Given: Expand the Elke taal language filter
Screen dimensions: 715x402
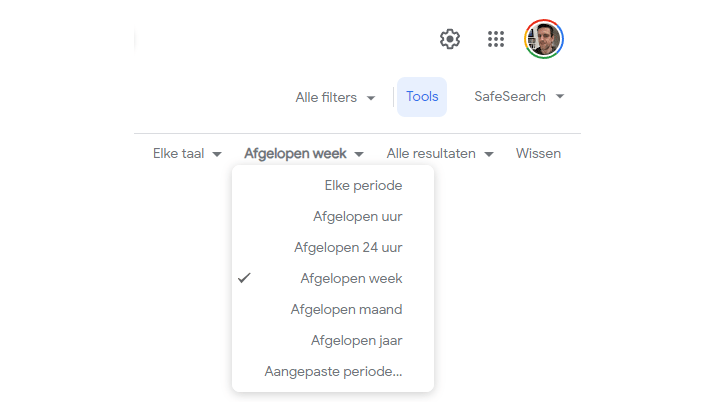Looking at the screenshot, I should 179,154.
